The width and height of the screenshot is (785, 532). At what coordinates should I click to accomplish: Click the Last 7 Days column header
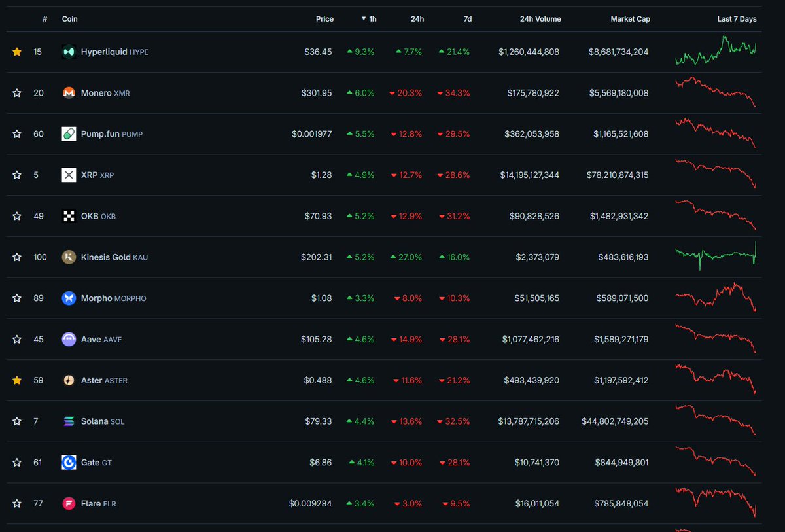pos(737,19)
